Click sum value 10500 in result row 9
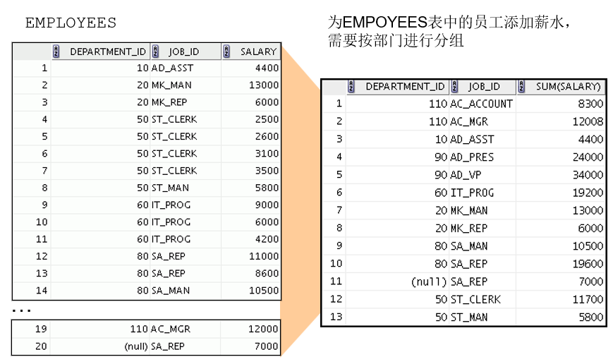This screenshot has height=364, width=613. tap(588, 246)
